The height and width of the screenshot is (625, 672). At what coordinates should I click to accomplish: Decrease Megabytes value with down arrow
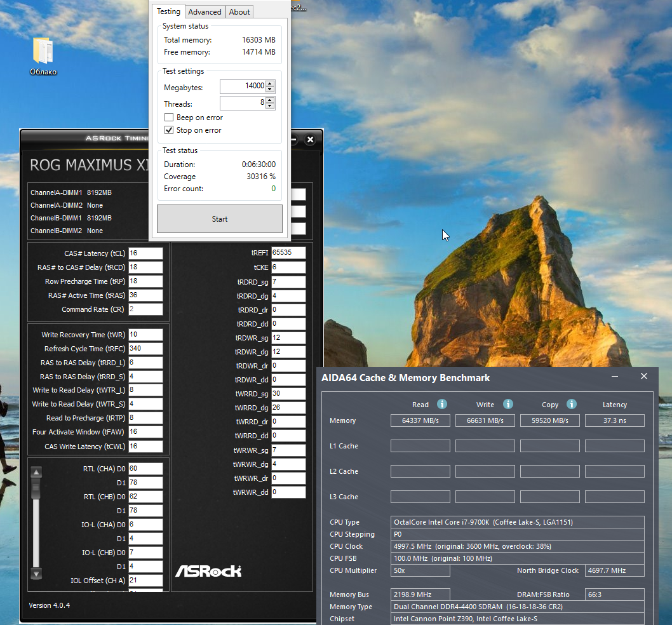pyautogui.click(x=270, y=89)
